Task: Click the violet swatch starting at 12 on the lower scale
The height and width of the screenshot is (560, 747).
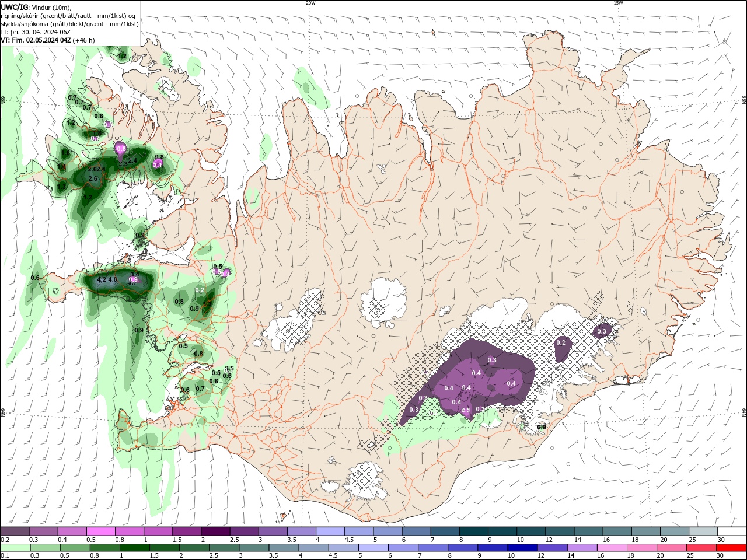Action: point(552,548)
